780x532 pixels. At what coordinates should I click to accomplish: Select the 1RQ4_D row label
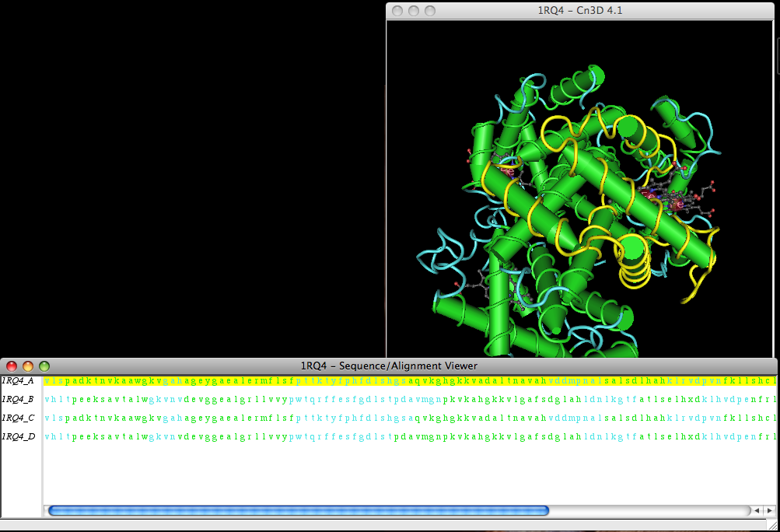point(18,437)
